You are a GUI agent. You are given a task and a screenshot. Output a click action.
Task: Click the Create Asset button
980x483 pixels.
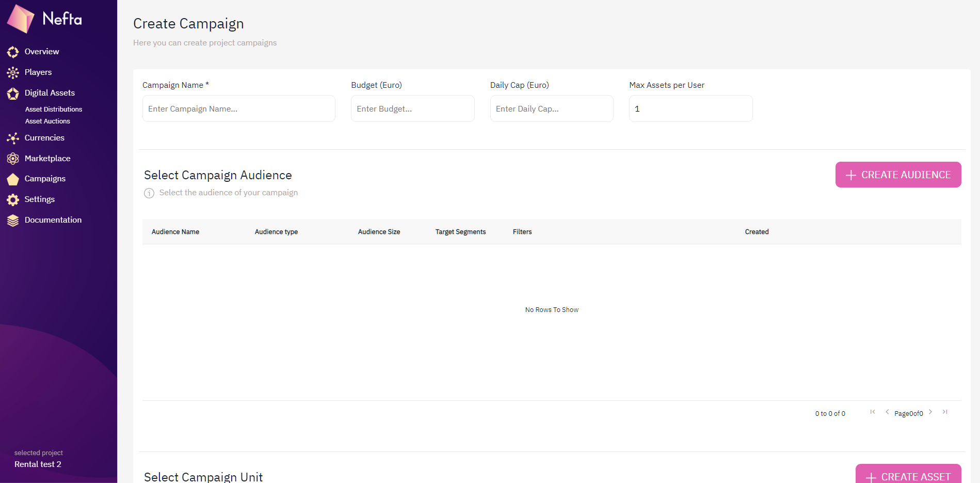tap(908, 474)
